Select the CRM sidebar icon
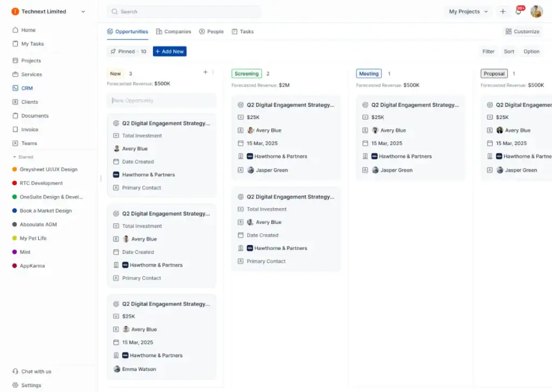552x392 pixels. pos(15,88)
